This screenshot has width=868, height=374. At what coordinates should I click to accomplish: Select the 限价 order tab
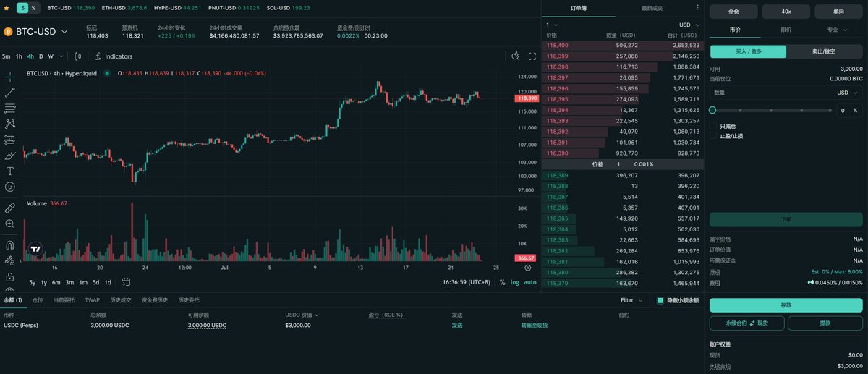click(786, 30)
